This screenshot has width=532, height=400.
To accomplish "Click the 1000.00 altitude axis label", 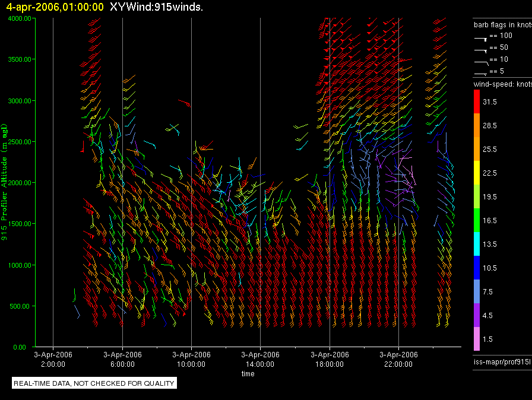I will click(20, 265).
